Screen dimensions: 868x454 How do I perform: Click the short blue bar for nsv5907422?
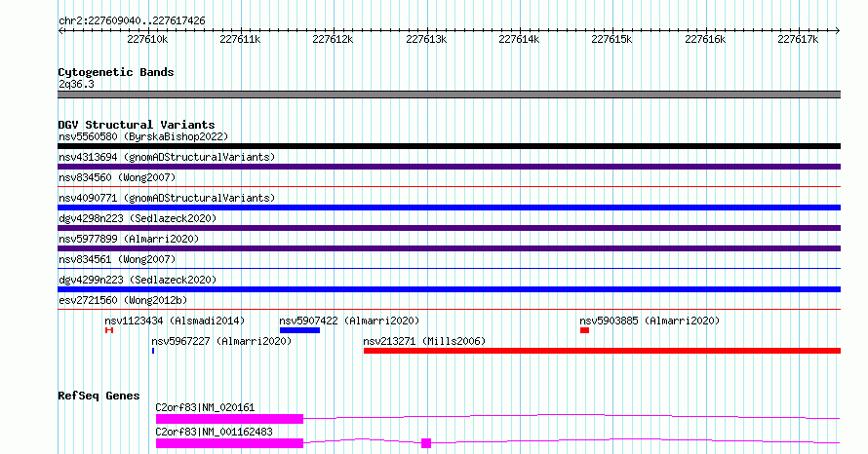(299, 330)
